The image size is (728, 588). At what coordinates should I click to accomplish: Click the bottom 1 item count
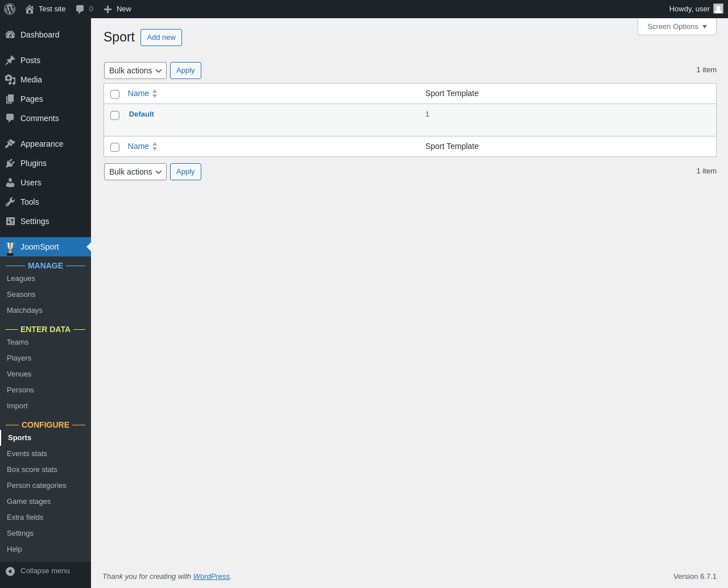[706, 171]
